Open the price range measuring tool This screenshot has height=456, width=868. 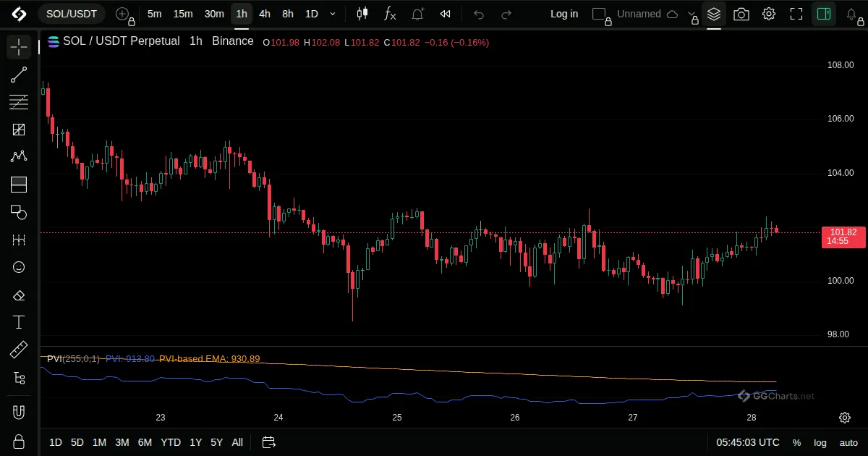[19, 240]
